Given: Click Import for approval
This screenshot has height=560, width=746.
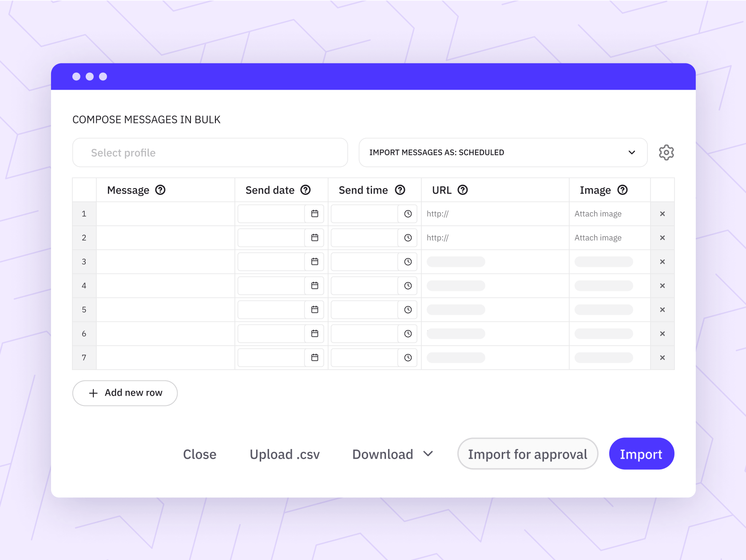Looking at the screenshot, I should [x=527, y=453].
